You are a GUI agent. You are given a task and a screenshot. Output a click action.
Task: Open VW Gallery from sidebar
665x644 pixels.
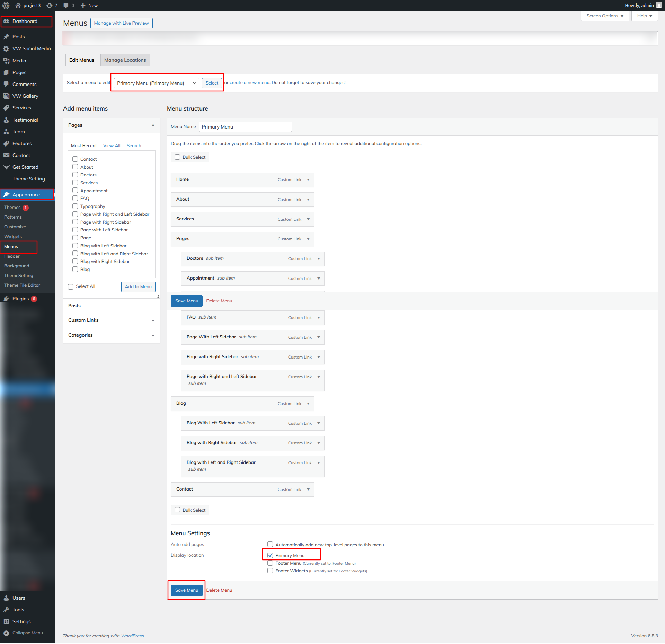(x=25, y=96)
